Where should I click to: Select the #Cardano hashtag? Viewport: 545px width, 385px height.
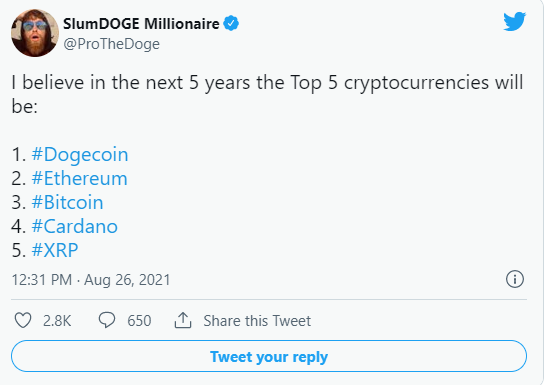point(75,227)
